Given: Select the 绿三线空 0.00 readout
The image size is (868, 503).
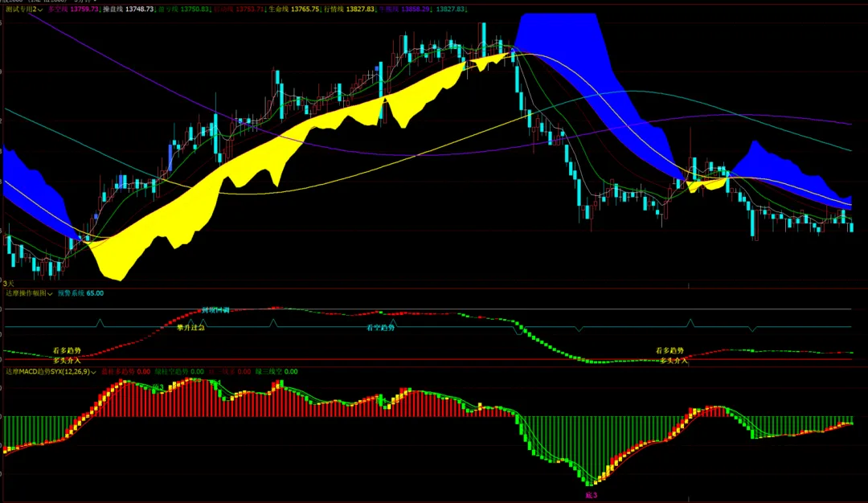Looking at the screenshot, I should click(276, 372).
